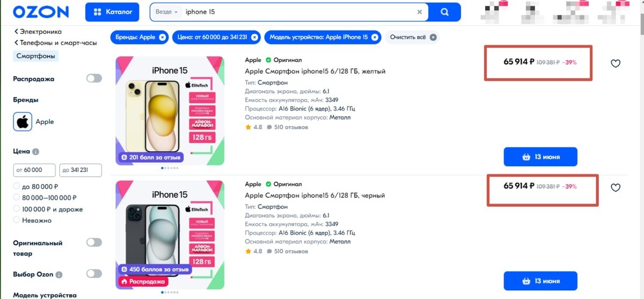Click the 65 914 ₽ price of black iPhone
Viewport: 644px width, 299px height.
(518, 186)
